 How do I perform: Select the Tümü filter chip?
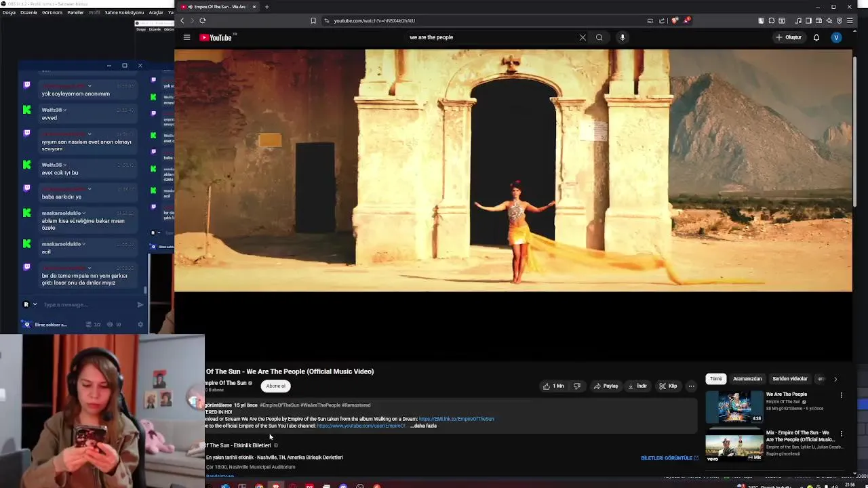716,379
